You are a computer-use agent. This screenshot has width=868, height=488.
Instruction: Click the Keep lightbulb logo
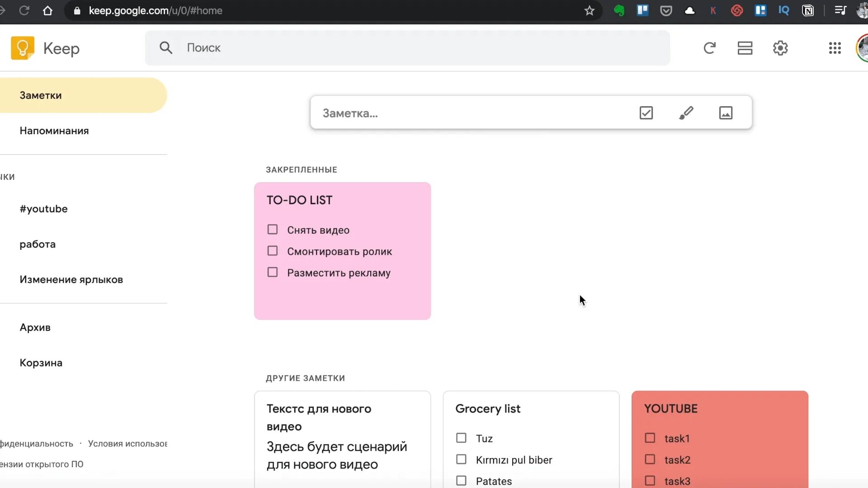[x=23, y=48]
